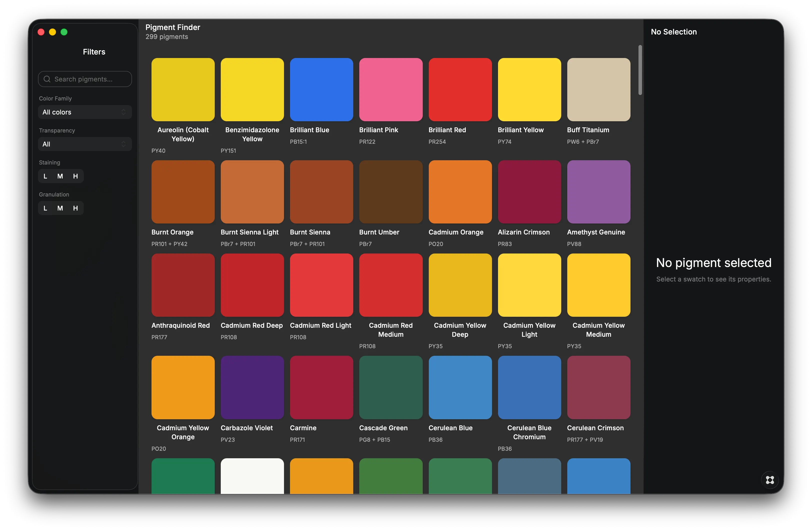The image size is (812, 531).
Task: Select the Cerulean Crimson swatch
Action: click(x=598, y=388)
